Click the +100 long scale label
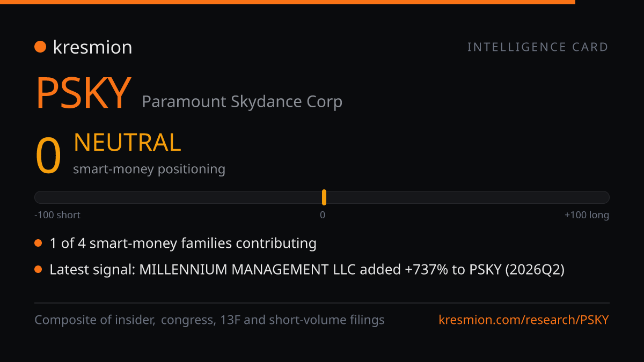Viewport: 644px width, 362px height. click(587, 215)
